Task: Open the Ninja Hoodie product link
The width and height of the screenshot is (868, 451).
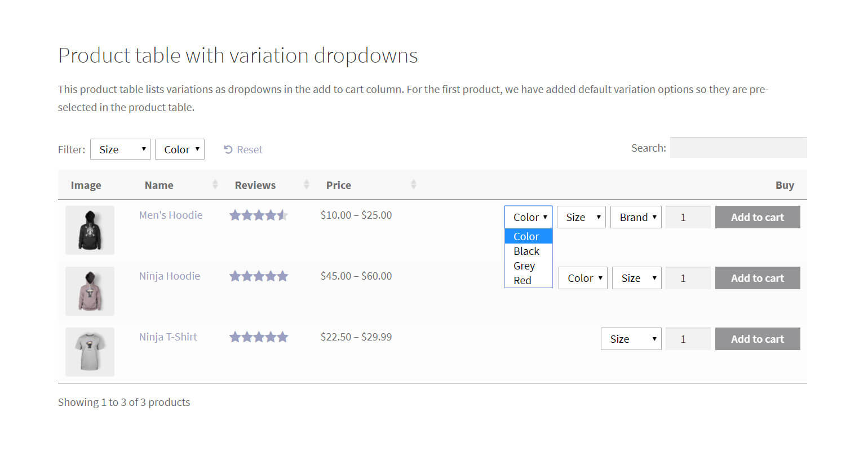Action: pyautogui.click(x=170, y=276)
